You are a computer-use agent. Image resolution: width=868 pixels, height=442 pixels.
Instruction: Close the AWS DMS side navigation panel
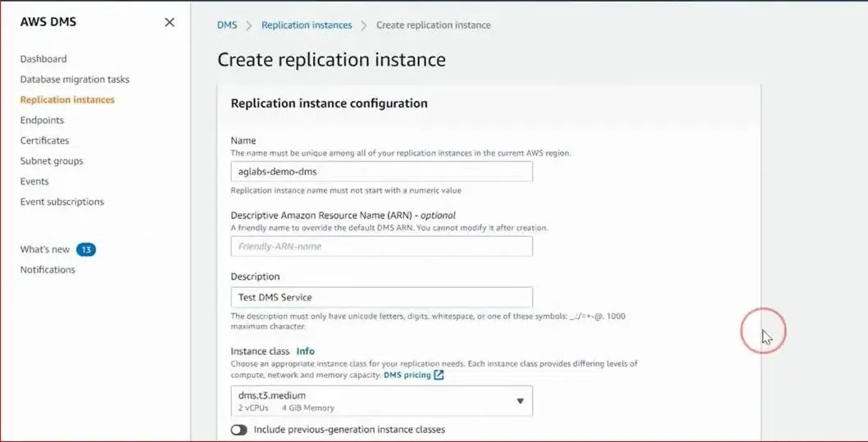coord(170,22)
